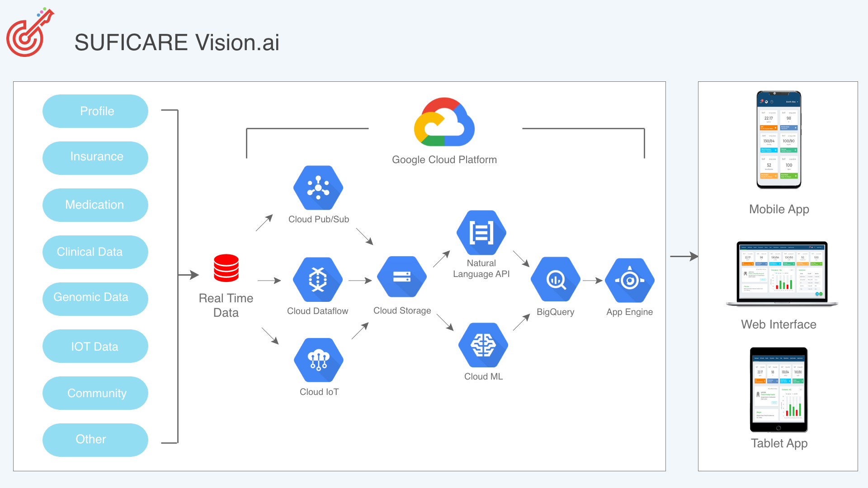Open the Tablet App screenshot

pyautogui.click(x=778, y=390)
